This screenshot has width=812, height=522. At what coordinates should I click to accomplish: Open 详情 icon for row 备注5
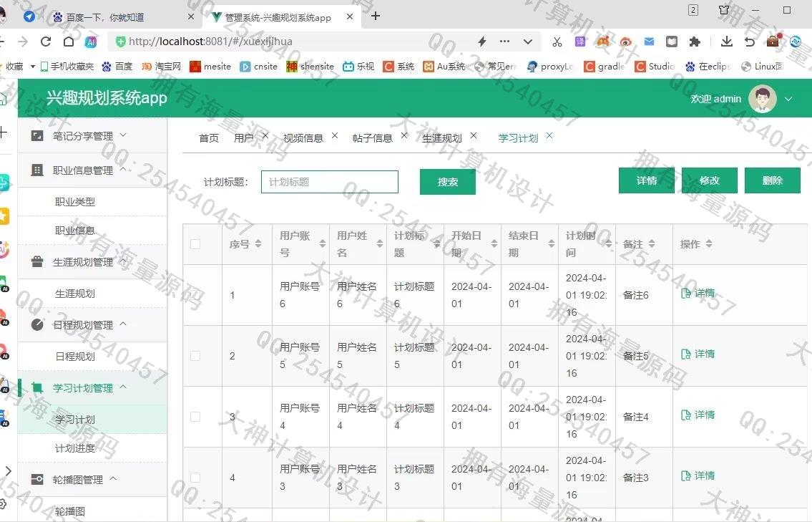coord(685,354)
